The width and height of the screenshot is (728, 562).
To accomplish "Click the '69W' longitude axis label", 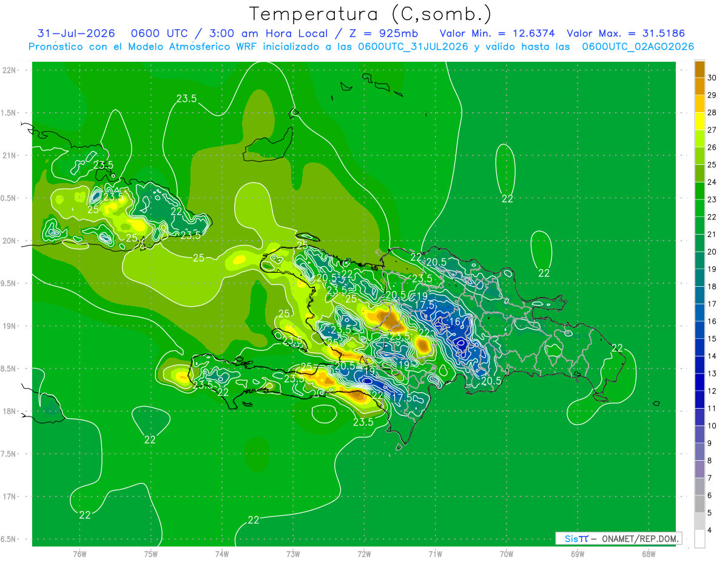I will pos(577,554).
